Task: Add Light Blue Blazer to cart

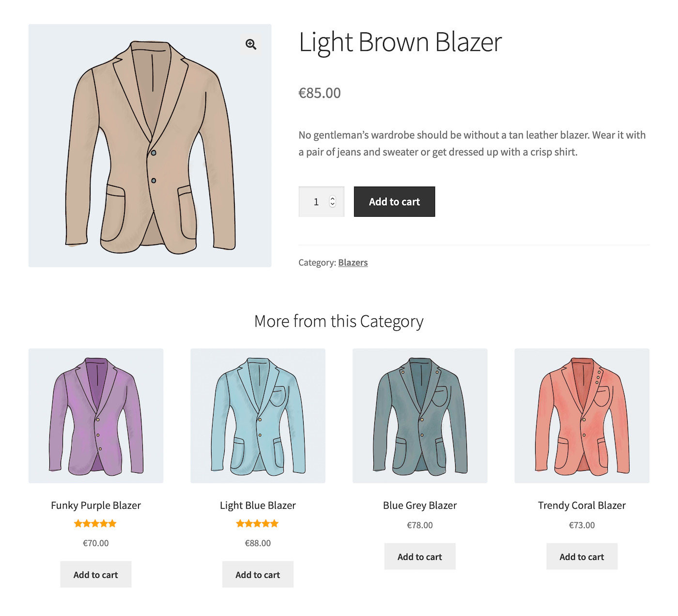Action: pos(258,575)
